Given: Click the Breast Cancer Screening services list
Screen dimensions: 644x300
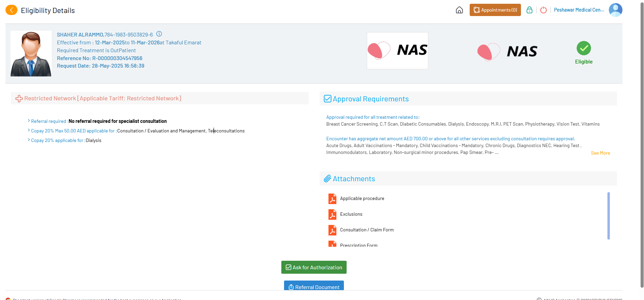Looking at the screenshot, I should 463,124.
